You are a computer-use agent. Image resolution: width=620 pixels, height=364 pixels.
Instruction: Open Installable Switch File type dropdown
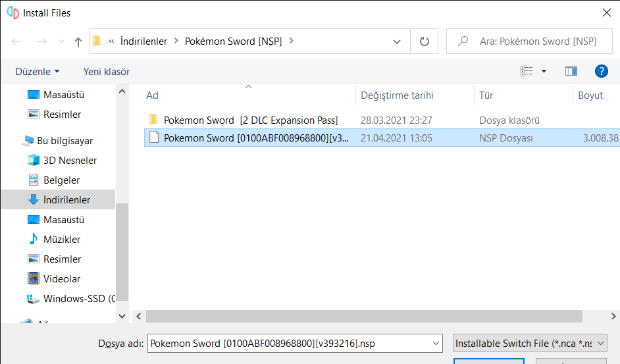pyautogui.click(x=530, y=344)
